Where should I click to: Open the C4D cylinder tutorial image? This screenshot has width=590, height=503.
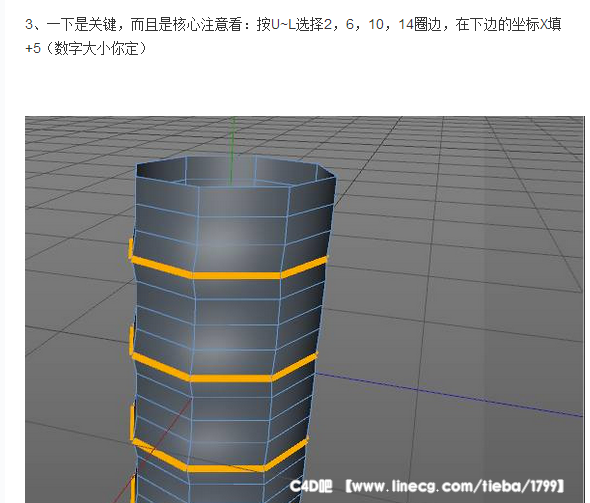coord(305,309)
